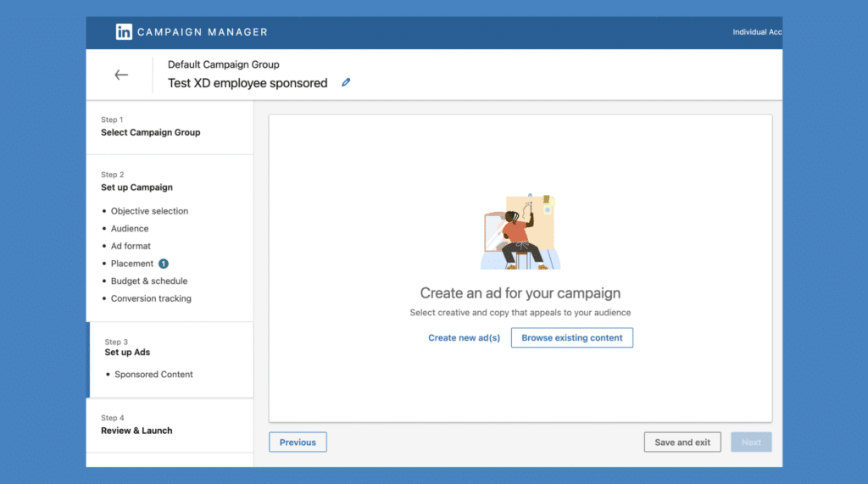Viewport: 868px width, 484px height.
Task: Click the Previous button
Action: pos(298,442)
